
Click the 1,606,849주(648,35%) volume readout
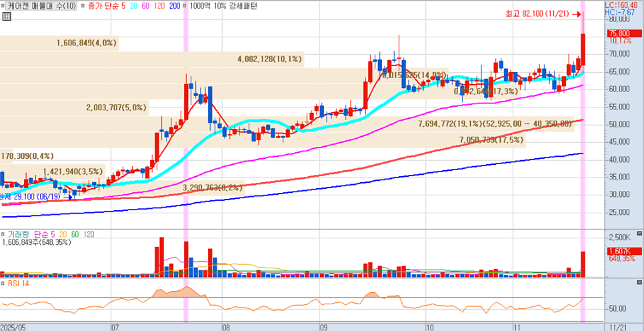coord(37,242)
